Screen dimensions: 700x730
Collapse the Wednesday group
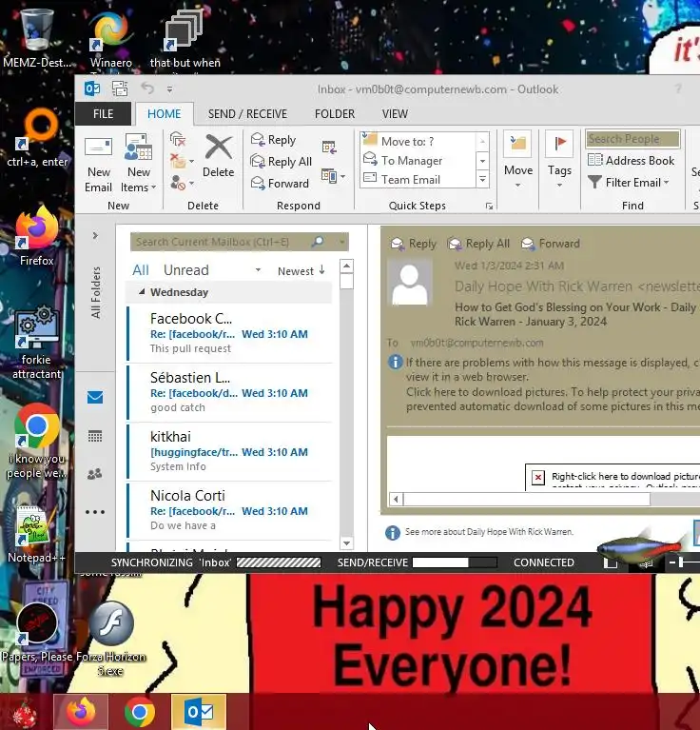pos(142,292)
